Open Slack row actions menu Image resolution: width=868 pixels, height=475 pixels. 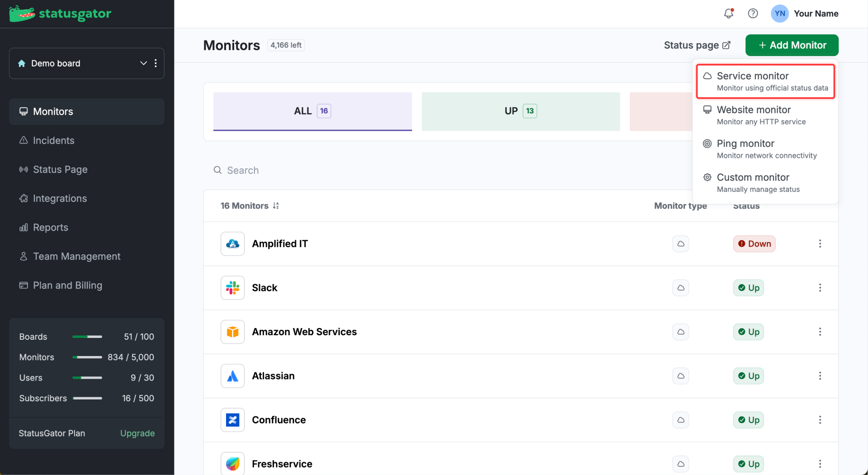(820, 288)
